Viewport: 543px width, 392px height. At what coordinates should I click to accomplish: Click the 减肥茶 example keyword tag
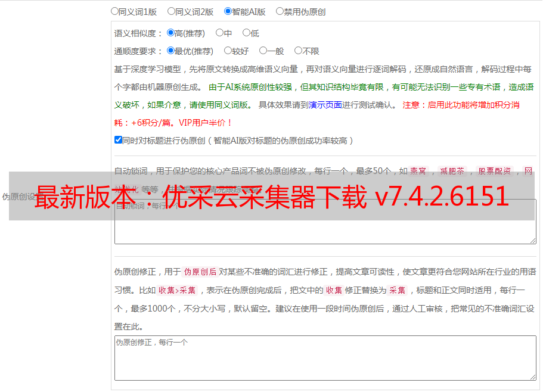[452, 171]
